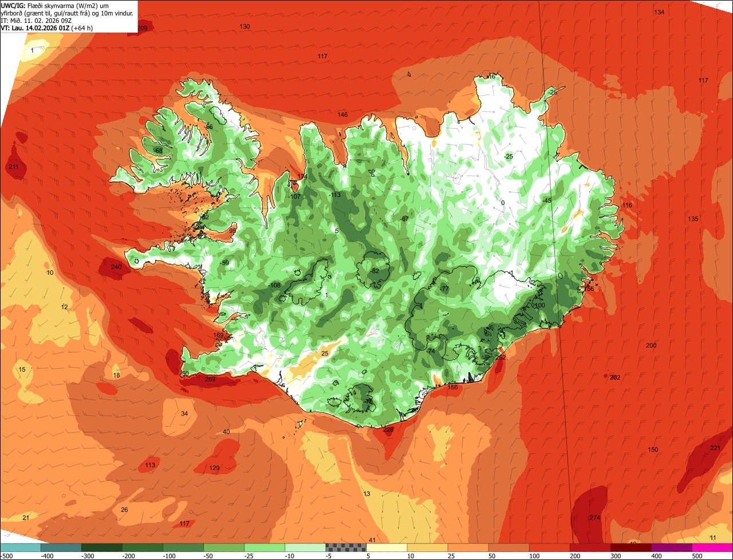Click the map value '211' on the west edge
The image size is (733, 560).
(x=14, y=167)
